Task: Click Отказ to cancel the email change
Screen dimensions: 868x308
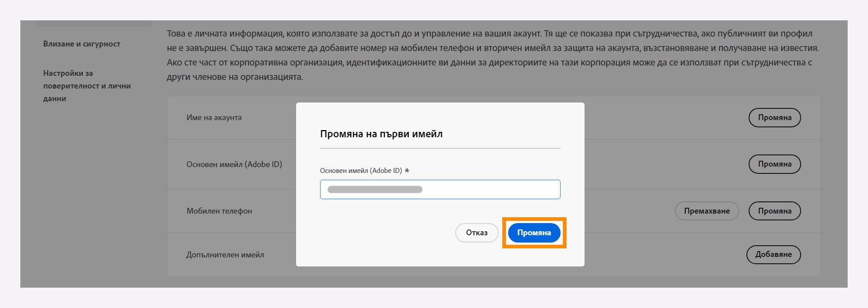Action: tap(476, 233)
